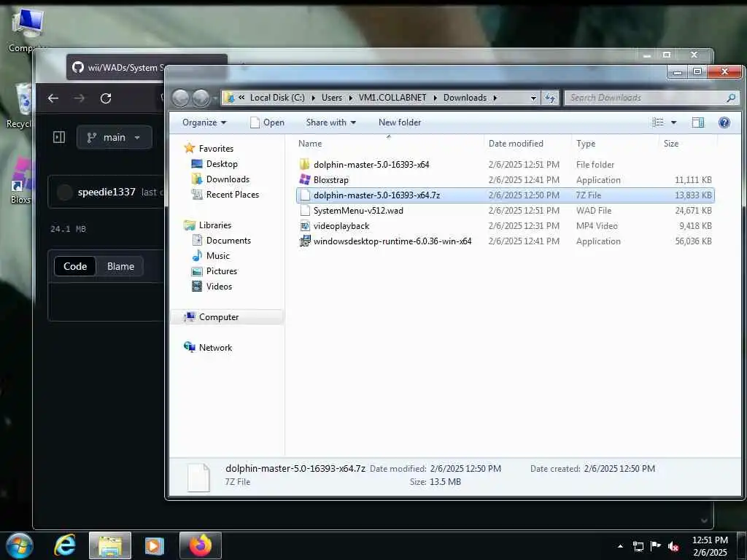Open the Action Center flag icon
This screenshot has width=747, height=560.
point(656,546)
